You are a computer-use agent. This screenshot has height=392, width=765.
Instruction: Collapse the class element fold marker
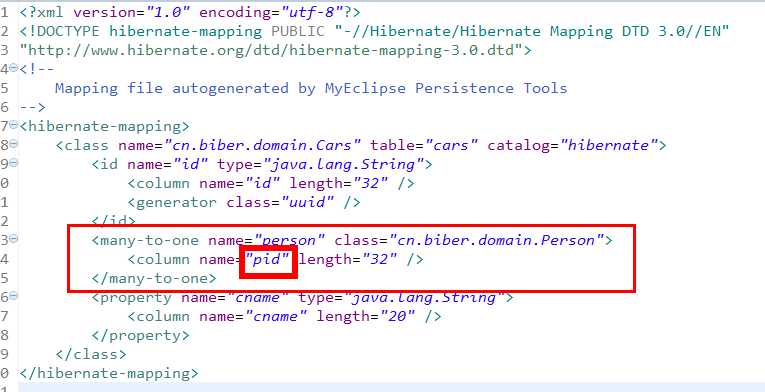pyautogui.click(x=13, y=144)
